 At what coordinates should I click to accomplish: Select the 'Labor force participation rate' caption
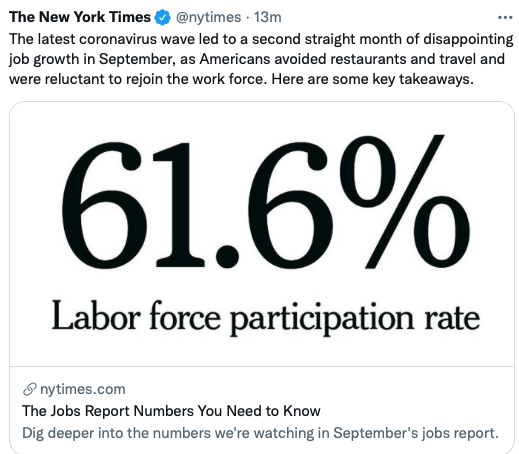point(266,317)
